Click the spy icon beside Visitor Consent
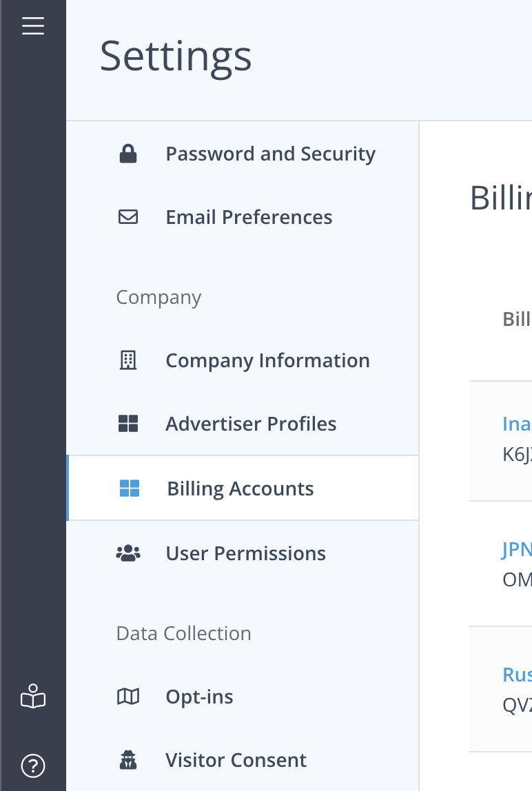This screenshot has width=532, height=791. [x=128, y=760]
